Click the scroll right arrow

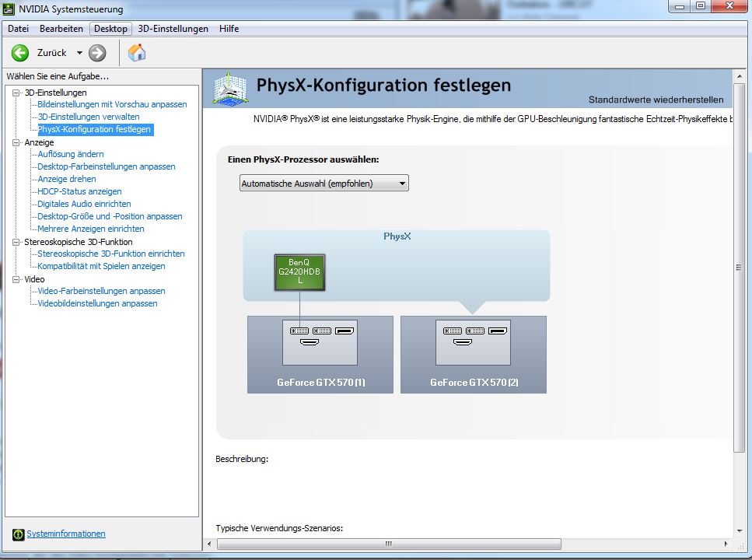click(726, 544)
